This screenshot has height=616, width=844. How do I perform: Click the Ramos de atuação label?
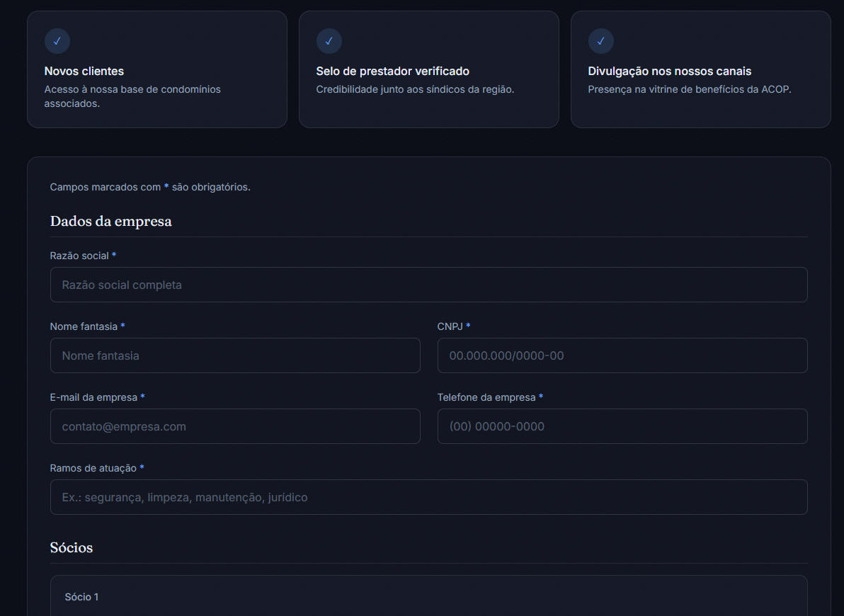(x=97, y=468)
